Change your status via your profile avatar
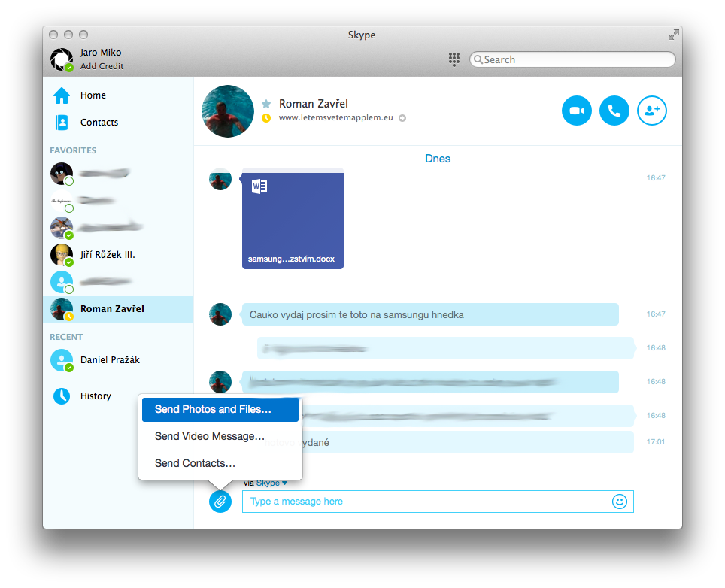This screenshot has height=588, width=725. [x=61, y=59]
